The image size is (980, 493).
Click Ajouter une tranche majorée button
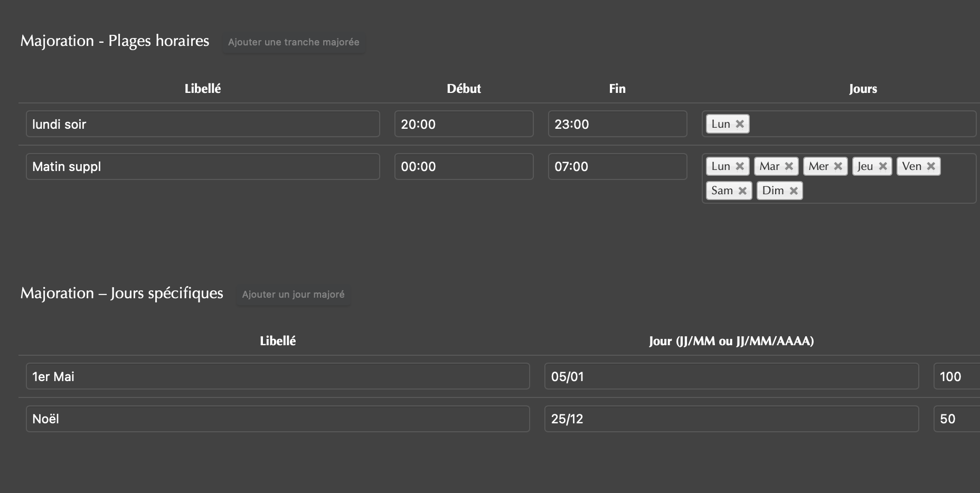294,42
